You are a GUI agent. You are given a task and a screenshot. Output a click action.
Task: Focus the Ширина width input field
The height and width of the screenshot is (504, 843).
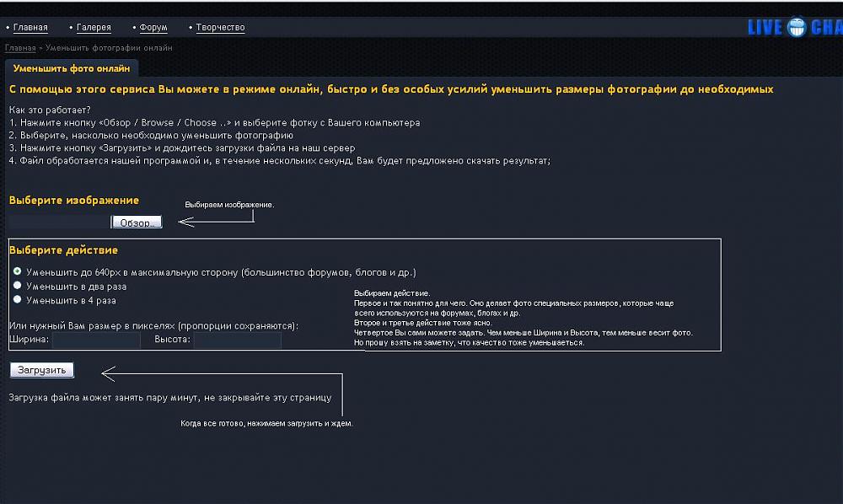click(96, 340)
